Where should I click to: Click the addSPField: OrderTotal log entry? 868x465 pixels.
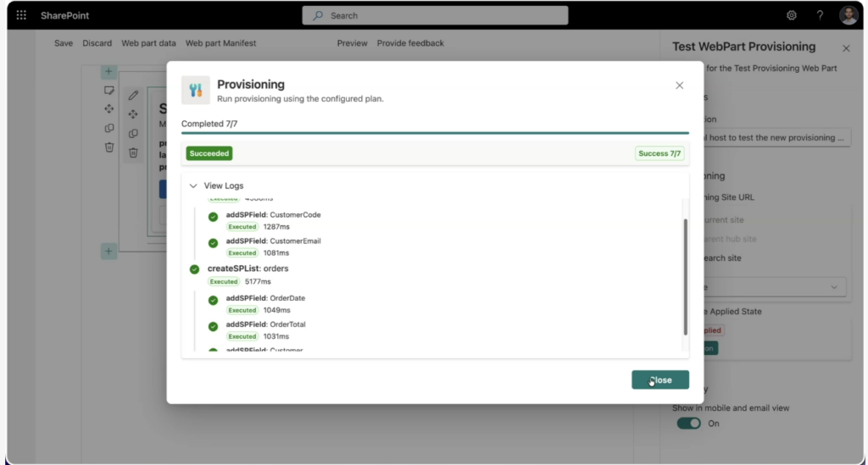coord(265,324)
